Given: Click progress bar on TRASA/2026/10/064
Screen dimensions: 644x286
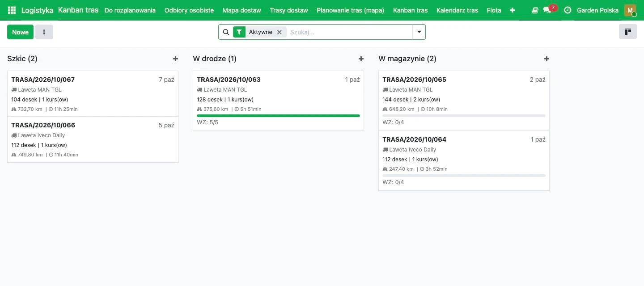Looking at the screenshot, I should 464,176.
